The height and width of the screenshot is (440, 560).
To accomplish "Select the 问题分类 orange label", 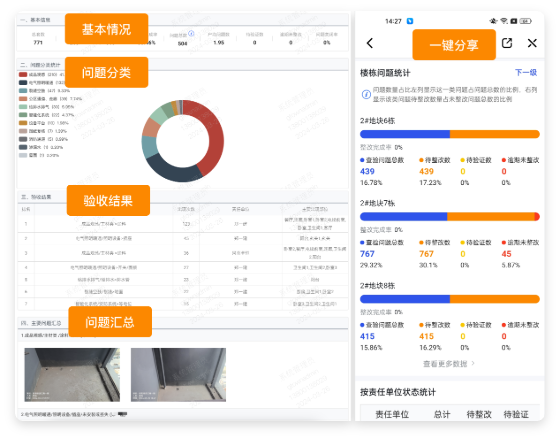I will [106, 72].
